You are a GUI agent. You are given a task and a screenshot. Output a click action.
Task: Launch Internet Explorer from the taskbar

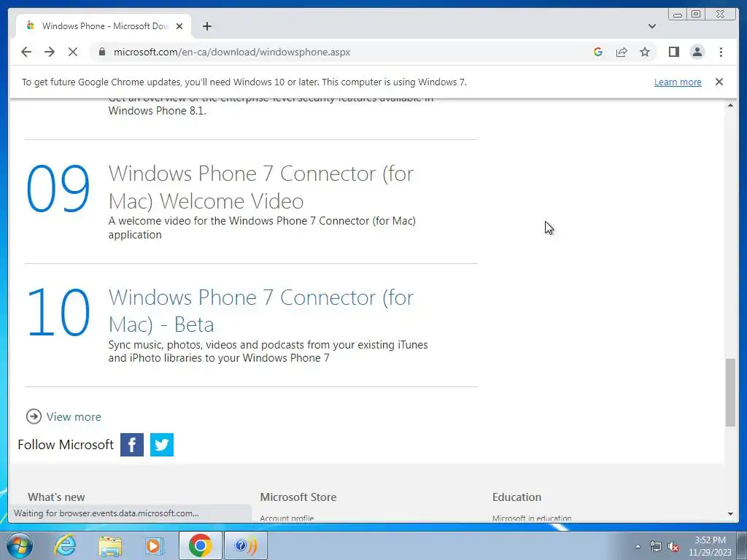pyautogui.click(x=65, y=545)
